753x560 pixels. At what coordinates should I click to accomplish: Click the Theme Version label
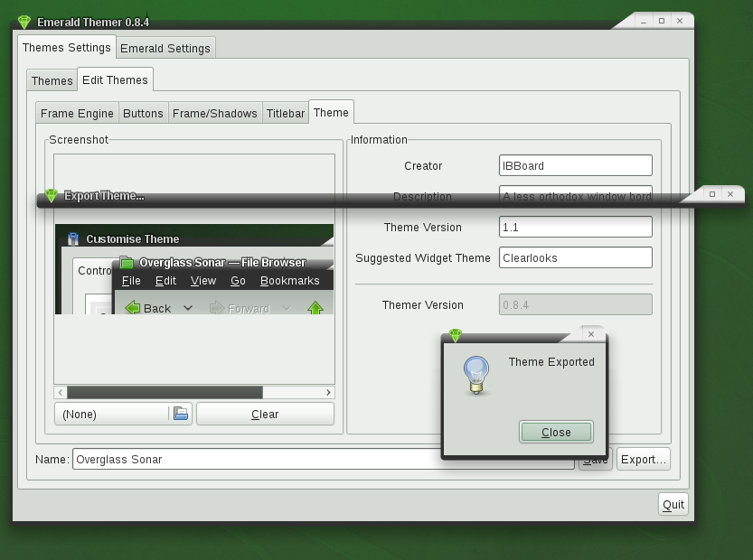pos(423,227)
